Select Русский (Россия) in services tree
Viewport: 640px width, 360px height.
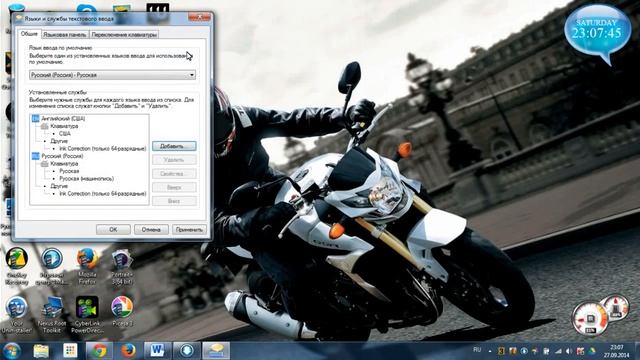tap(62, 156)
